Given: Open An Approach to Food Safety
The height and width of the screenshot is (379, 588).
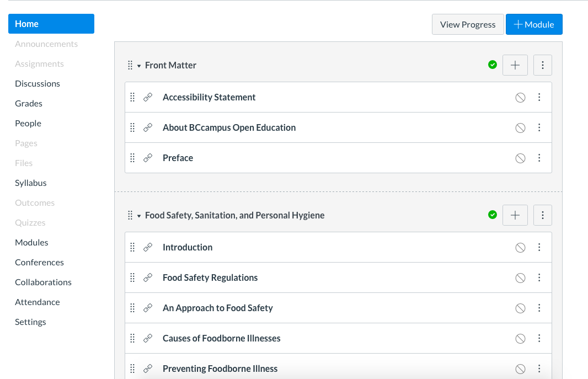Looking at the screenshot, I should pyautogui.click(x=217, y=308).
